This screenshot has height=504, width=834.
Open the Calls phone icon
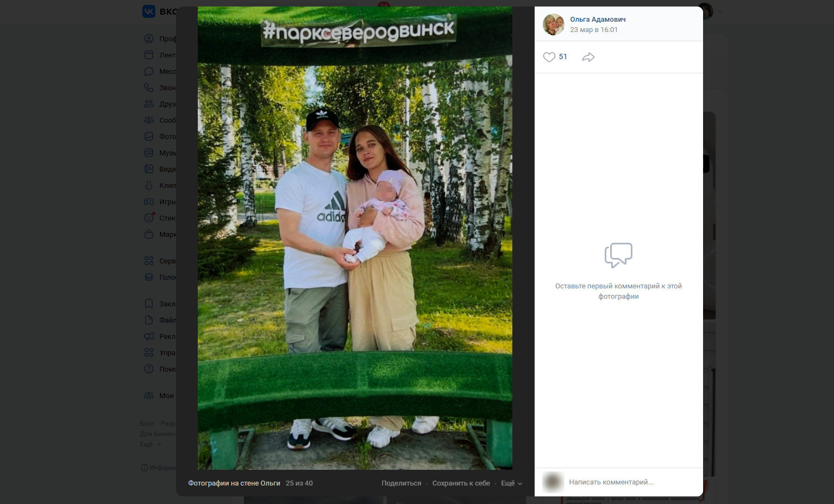pyautogui.click(x=149, y=87)
